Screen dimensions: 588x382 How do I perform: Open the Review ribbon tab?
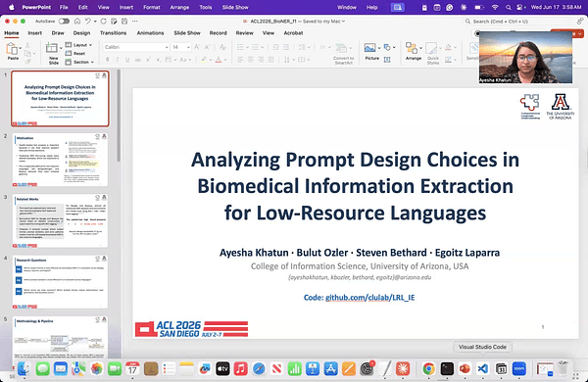click(244, 33)
